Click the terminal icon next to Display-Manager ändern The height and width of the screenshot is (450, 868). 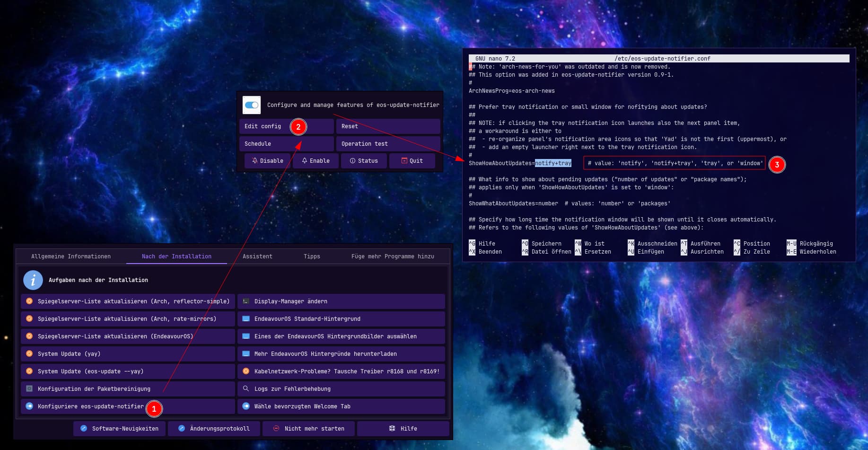pyautogui.click(x=246, y=301)
